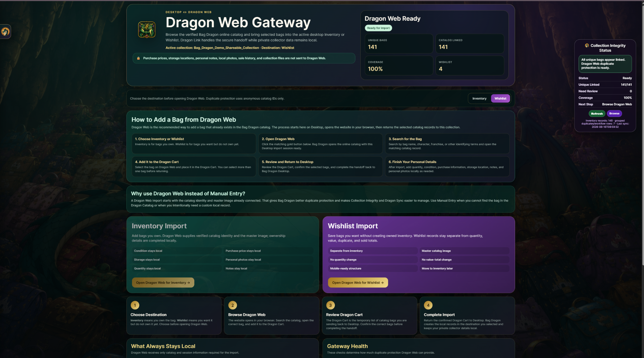Click the Bag Dragon logo icon in header
The image size is (644, 358).
(x=147, y=30)
